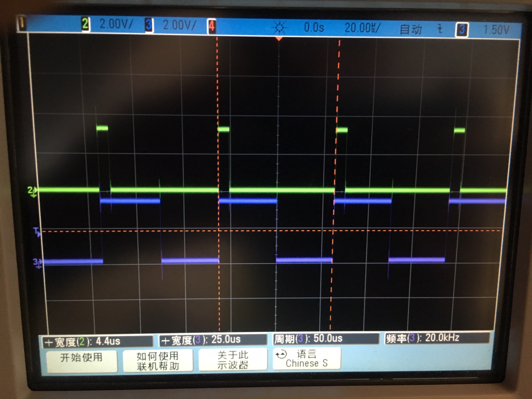Click the trigger position sun icon
The width and height of the screenshot is (532, 399).
tap(279, 27)
